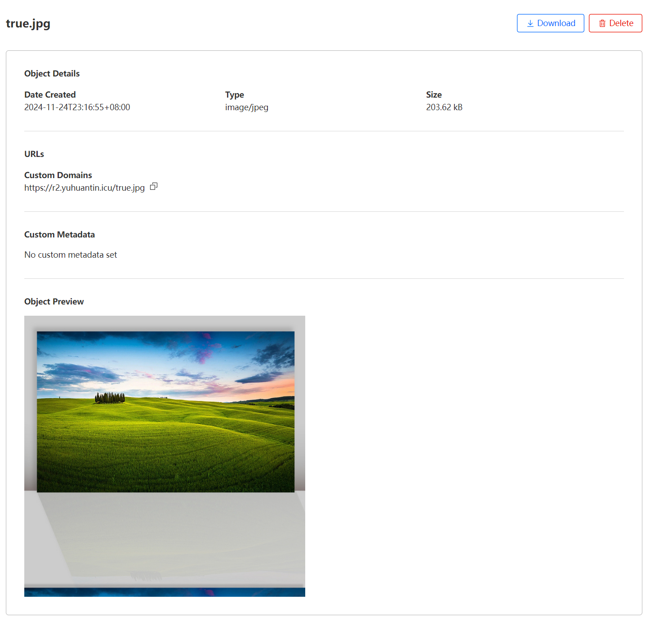Click the Date Created label

(50, 94)
